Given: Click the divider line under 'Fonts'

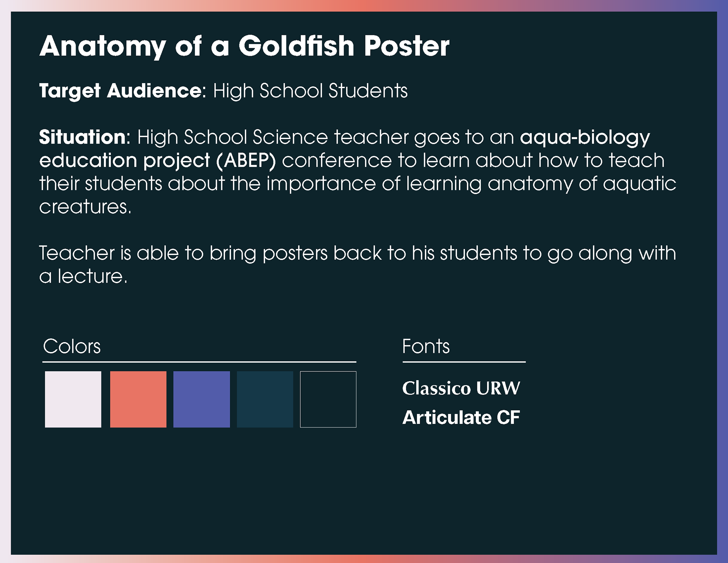Looking at the screenshot, I should (x=464, y=362).
